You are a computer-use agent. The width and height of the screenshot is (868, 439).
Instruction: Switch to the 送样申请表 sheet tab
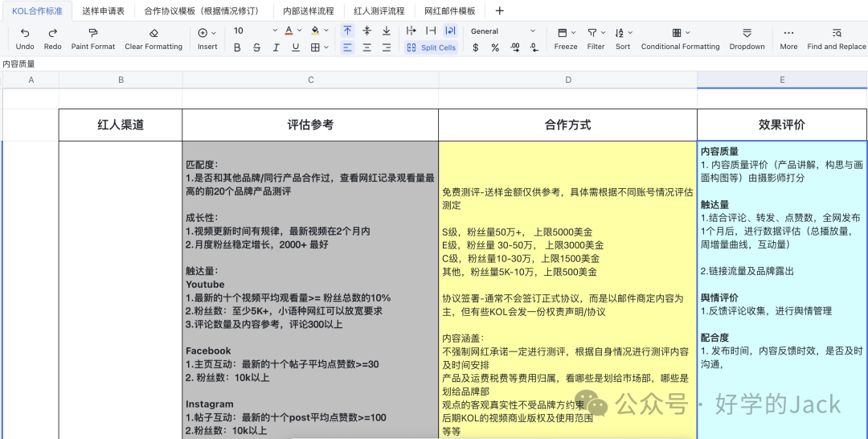104,10
